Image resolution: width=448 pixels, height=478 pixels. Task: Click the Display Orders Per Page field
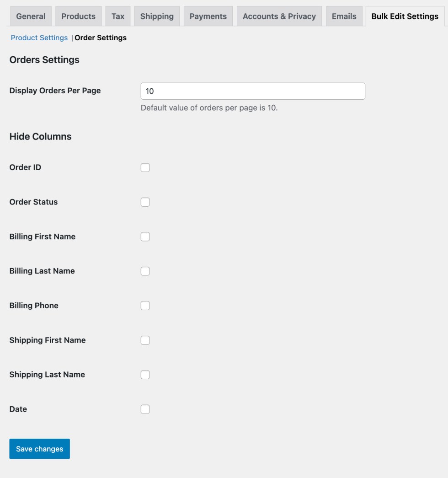(x=253, y=91)
